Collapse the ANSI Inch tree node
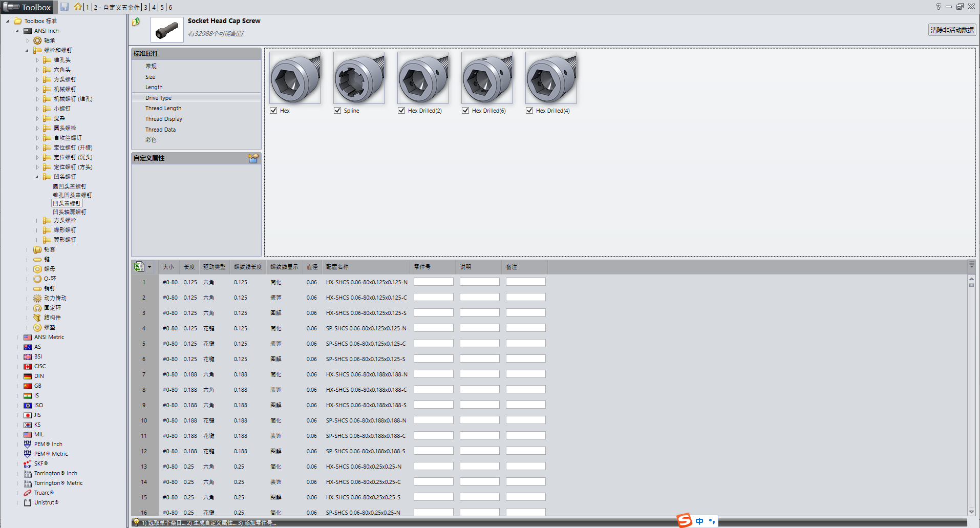This screenshot has width=980, height=528. [x=17, y=31]
